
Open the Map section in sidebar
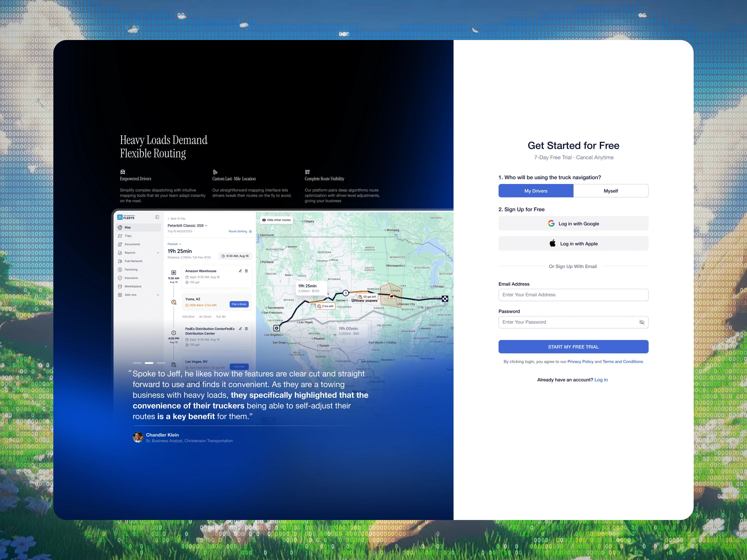138,227
